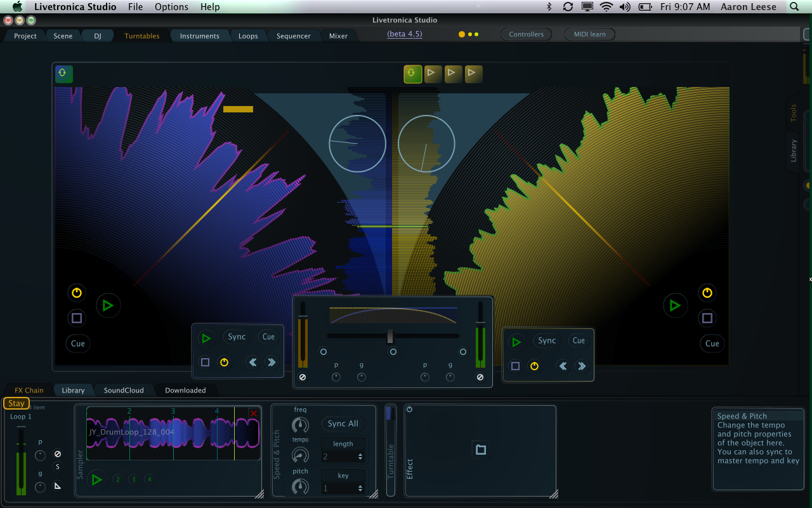Screen dimensions: 812x508
Task: Select the left crossfader position circle
Action: [x=324, y=352]
